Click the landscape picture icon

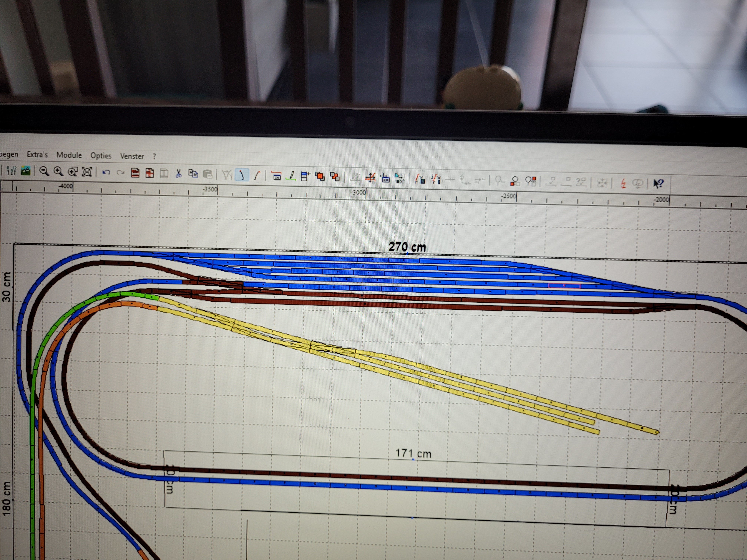(x=26, y=171)
